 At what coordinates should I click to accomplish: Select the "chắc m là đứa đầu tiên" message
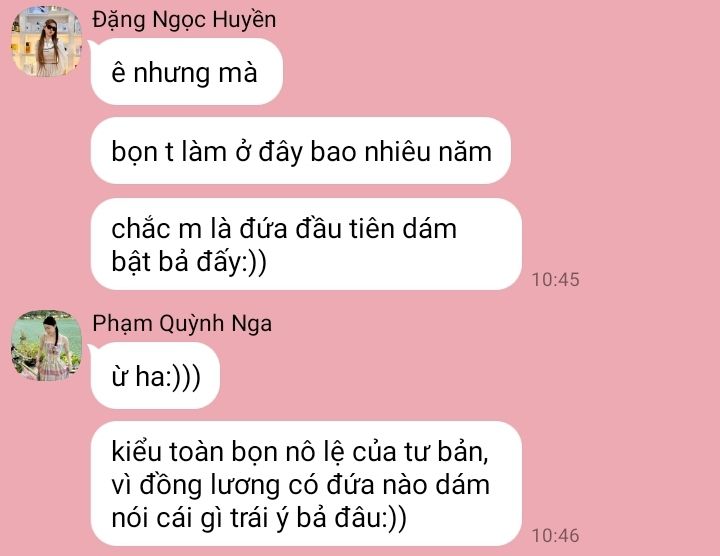(x=306, y=244)
